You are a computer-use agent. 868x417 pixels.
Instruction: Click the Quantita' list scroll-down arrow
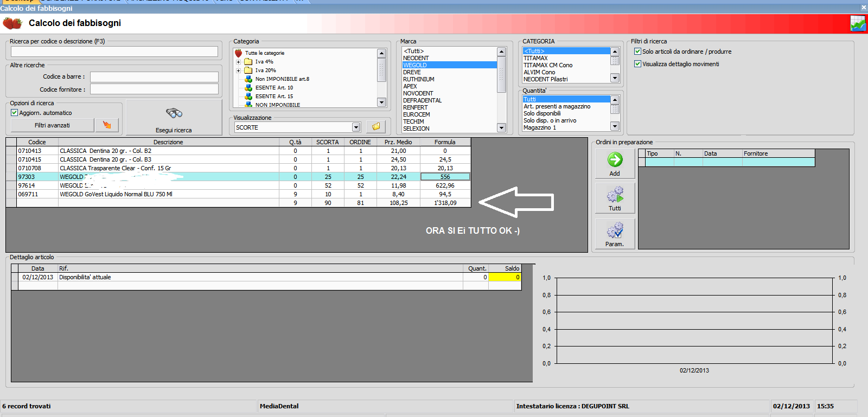pyautogui.click(x=615, y=126)
